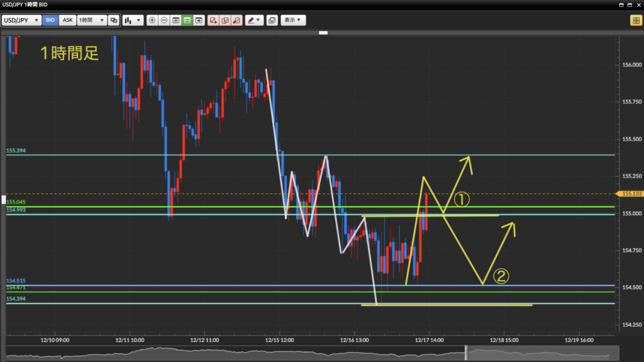Click the yellow crosshair button at top right
The height and width of the screenshot is (362, 644).
(635, 20)
